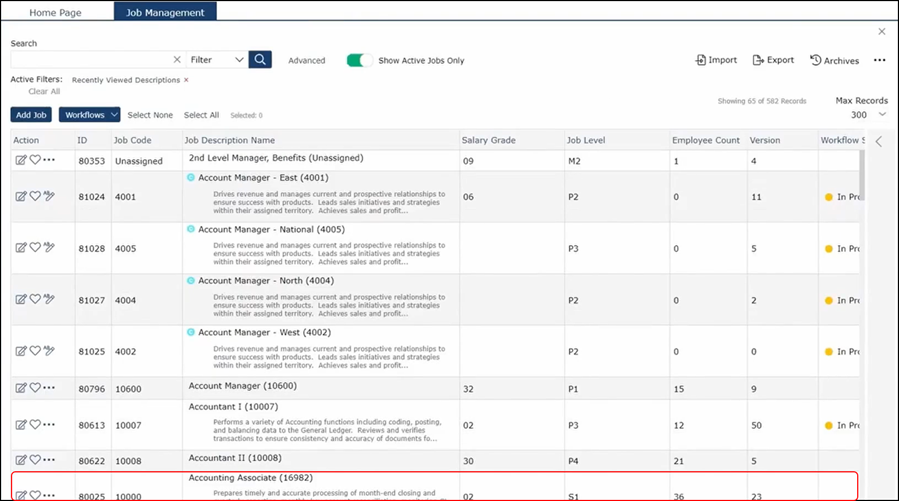Switch to the Home Page tab
The width and height of the screenshot is (900, 501).
point(55,13)
